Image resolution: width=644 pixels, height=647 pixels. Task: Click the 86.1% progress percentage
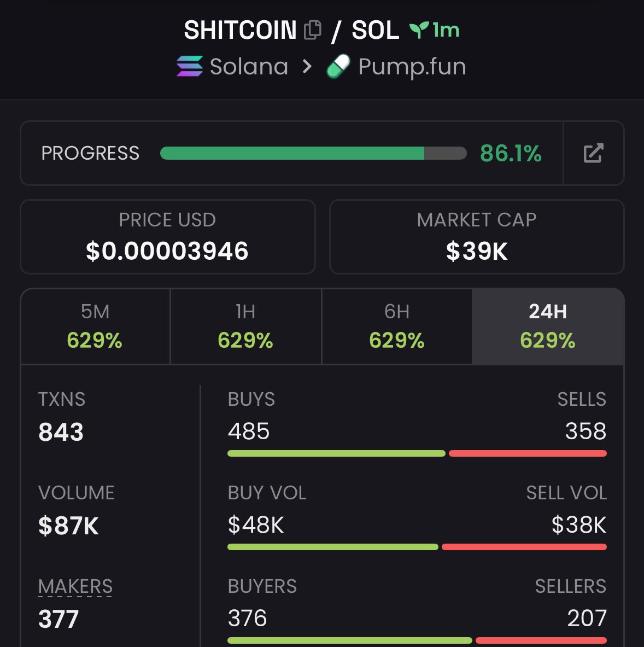(x=511, y=153)
